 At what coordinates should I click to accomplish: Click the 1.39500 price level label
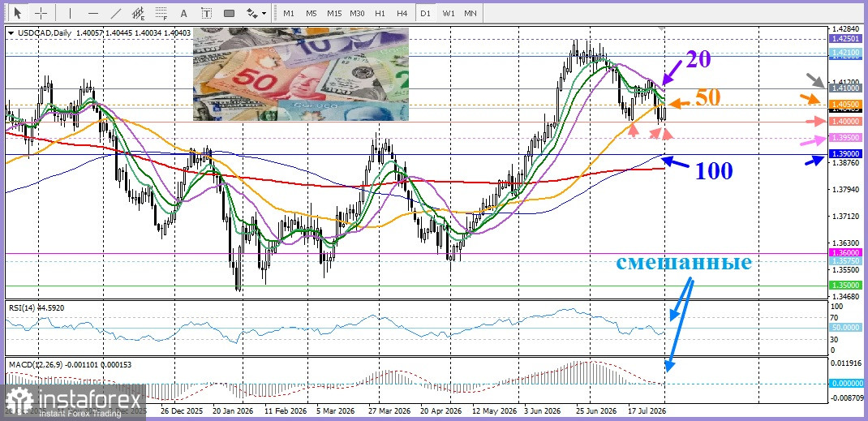(x=845, y=137)
